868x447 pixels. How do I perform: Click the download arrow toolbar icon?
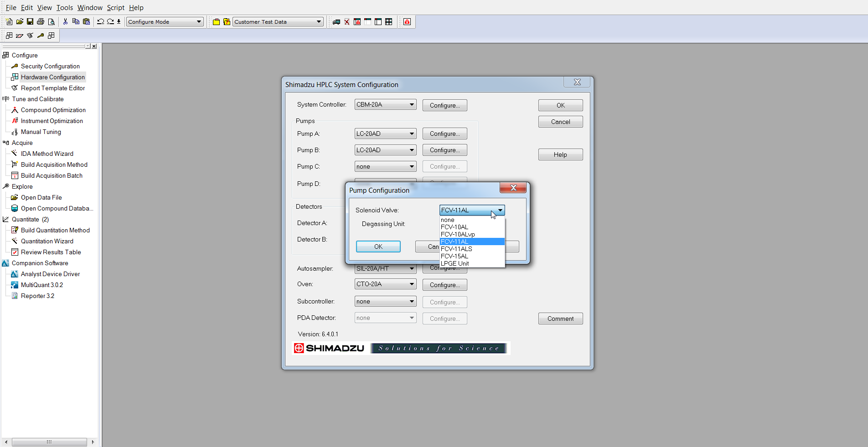point(119,21)
